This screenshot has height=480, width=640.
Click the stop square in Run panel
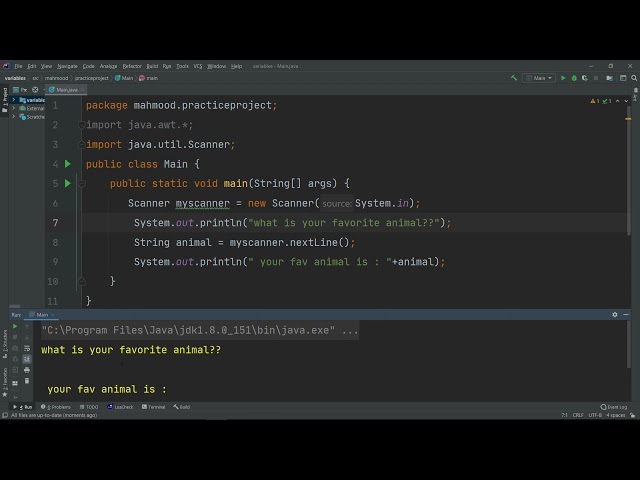pyautogui.click(x=15, y=337)
